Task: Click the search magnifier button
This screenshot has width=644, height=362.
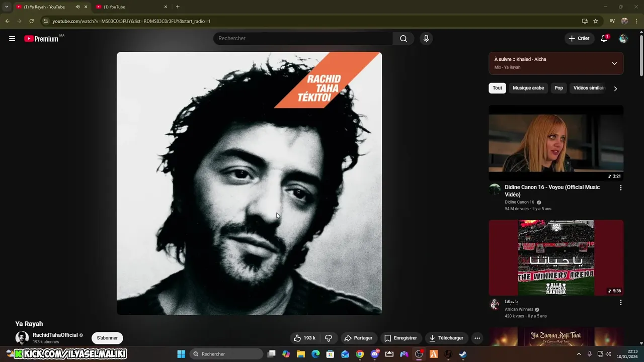Action: (x=404, y=39)
